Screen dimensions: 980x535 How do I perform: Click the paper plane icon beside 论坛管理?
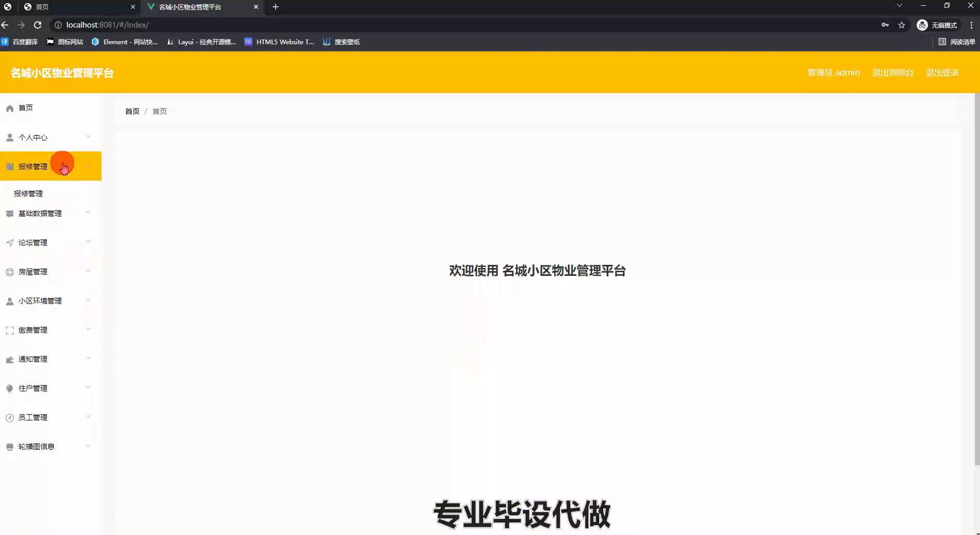click(9, 243)
